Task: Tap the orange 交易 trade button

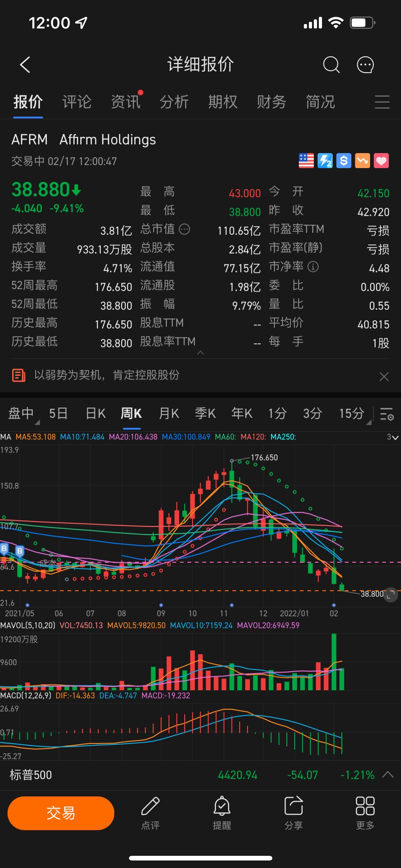Action: coord(61,813)
